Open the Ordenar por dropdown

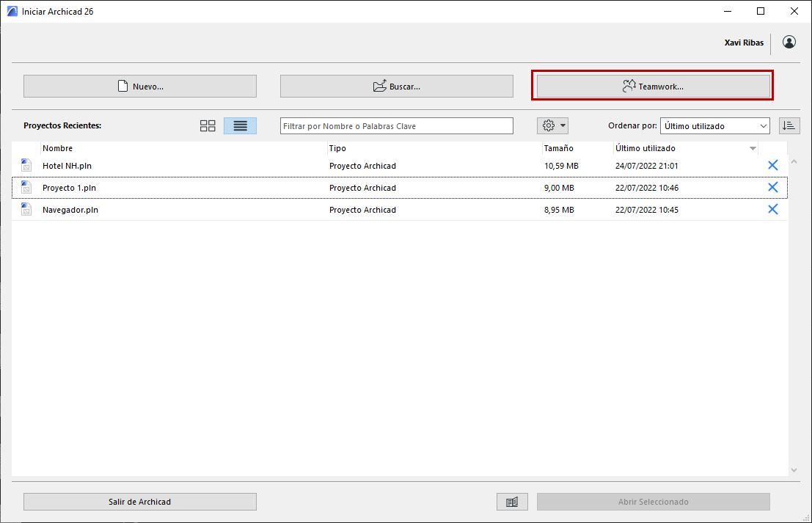point(714,126)
